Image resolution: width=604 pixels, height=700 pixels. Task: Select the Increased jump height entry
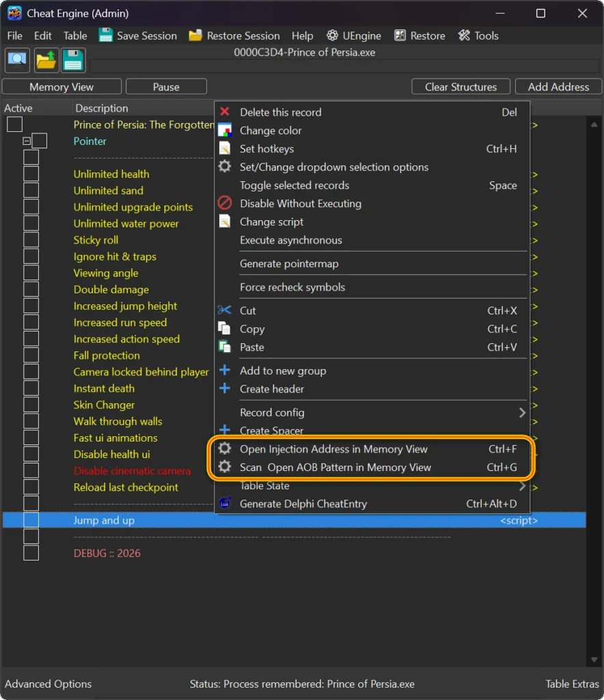125,306
